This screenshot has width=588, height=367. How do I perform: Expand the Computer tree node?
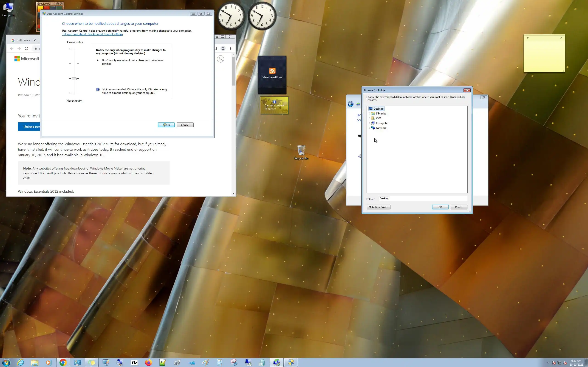[x=370, y=123]
